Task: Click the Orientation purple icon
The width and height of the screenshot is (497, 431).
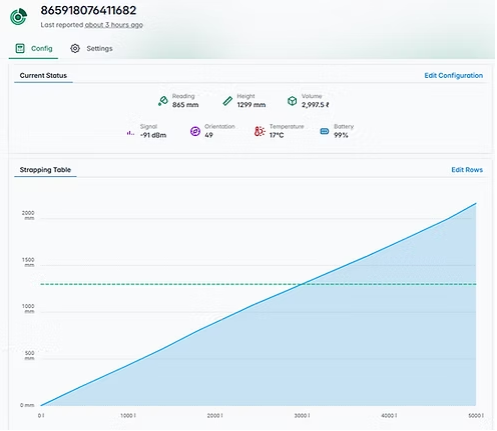Action: 195,131
